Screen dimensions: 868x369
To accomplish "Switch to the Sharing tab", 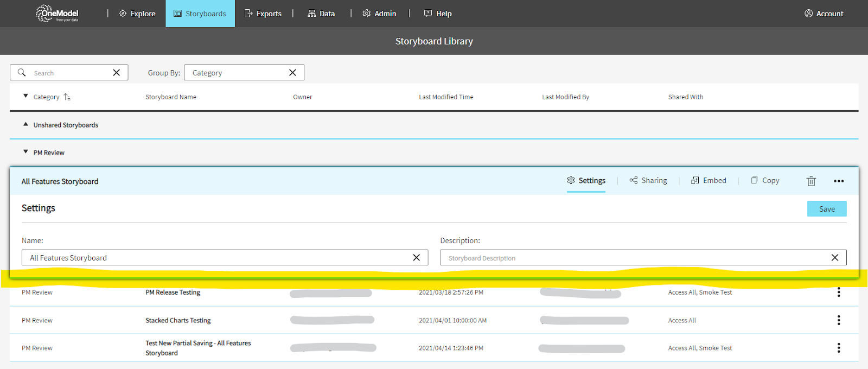I will point(648,181).
